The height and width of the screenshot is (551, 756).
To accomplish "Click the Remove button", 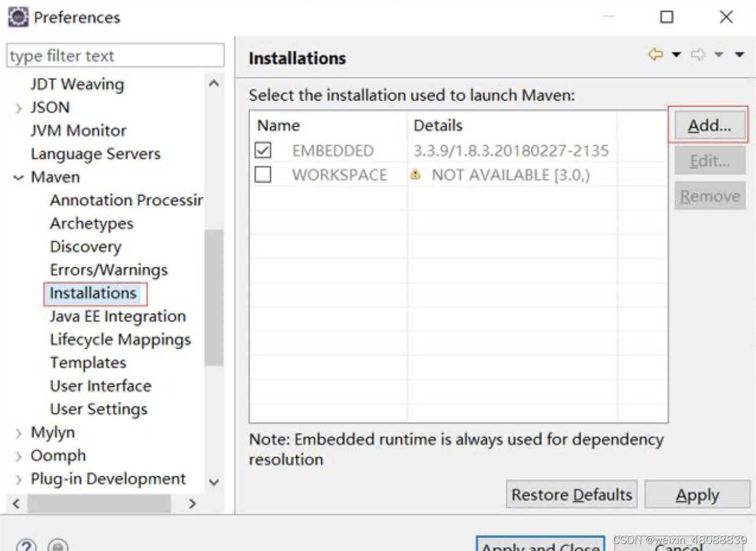I will (x=710, y=196).
